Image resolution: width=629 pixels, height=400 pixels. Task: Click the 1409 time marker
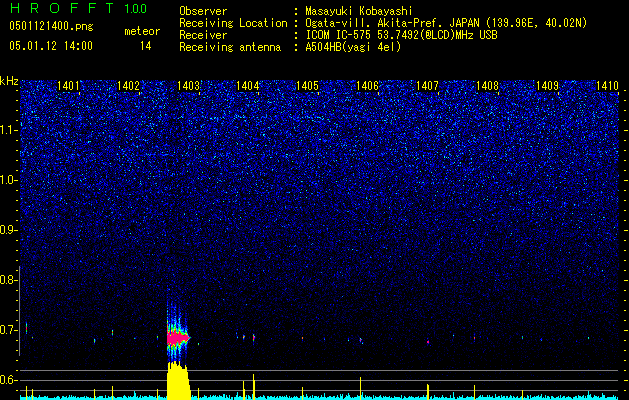(x=547, y=86)
